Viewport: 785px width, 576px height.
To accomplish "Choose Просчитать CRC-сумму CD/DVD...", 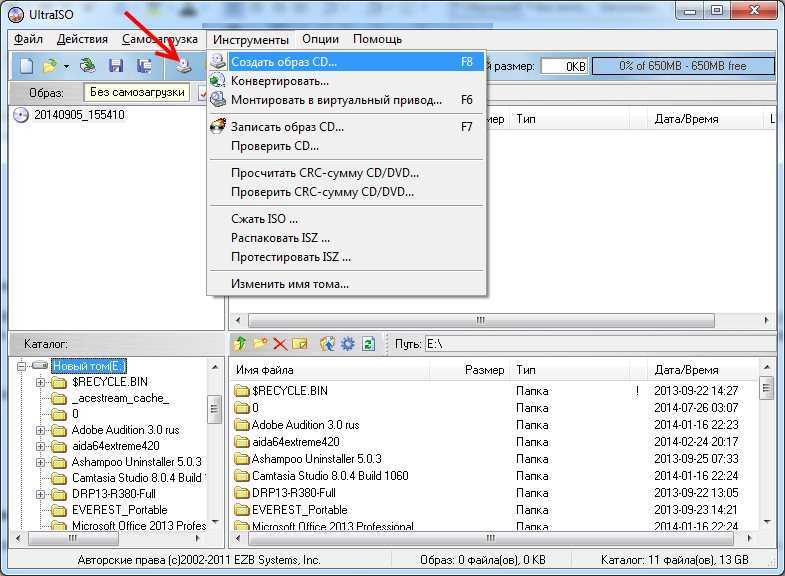I will point(346,173).
